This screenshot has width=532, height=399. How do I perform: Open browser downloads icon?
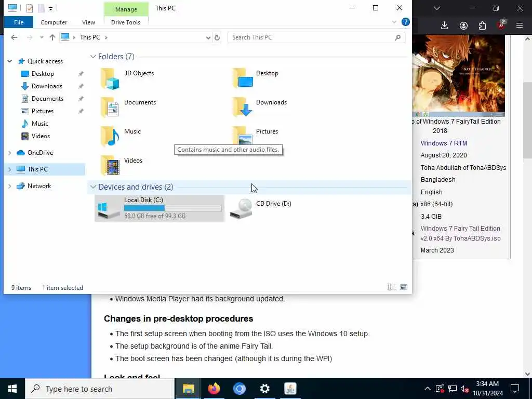pyautogui.click(x=445, y=25)
